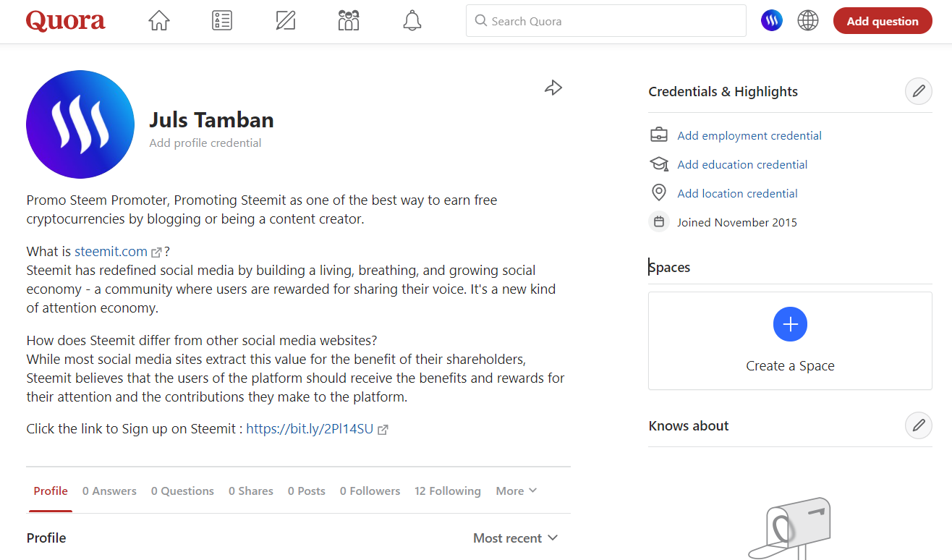Screen dimensions: 952x560
Task: Click the Credentials & Highlights heading
Action: coord(723,92)
